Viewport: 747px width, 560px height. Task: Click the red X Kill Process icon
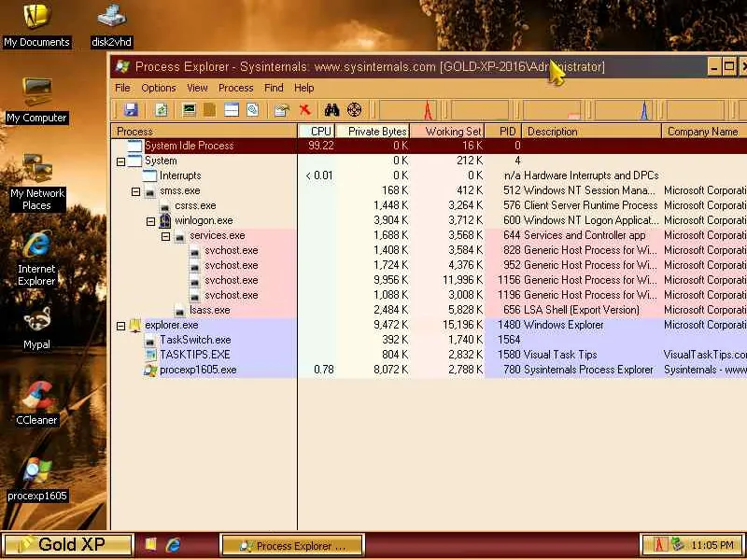click(x=305, y=110)
